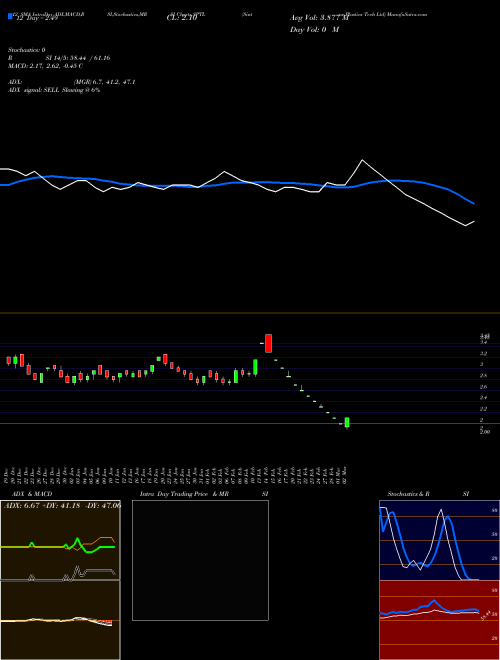The height and width of the screenshot is (660, 500).
Task: Click the 'MACD: 2.17, 2.62, -0.45 C' readout
Action: coord(45,66)
